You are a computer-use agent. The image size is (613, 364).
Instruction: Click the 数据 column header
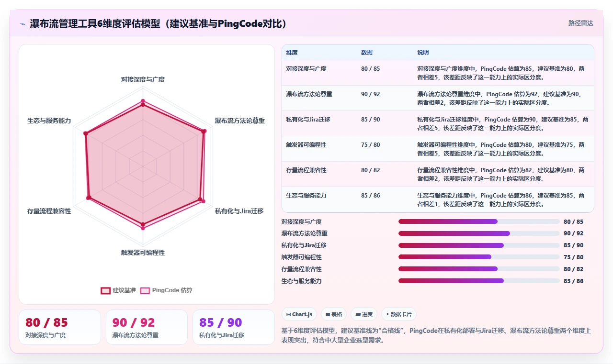(367, 53)
